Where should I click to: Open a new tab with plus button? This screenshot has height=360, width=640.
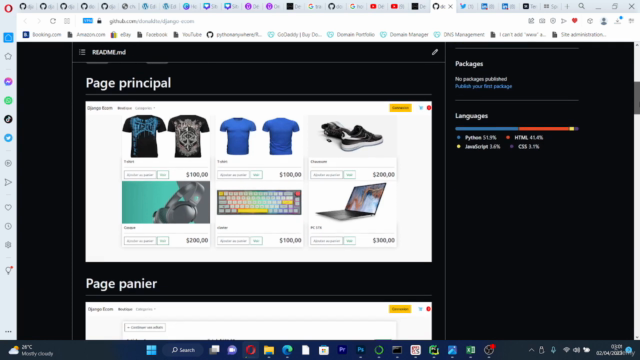coord(567,7)
